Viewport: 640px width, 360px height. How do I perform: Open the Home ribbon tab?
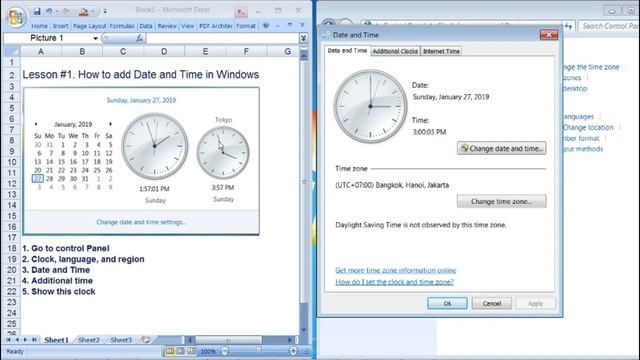pos(39,26)
